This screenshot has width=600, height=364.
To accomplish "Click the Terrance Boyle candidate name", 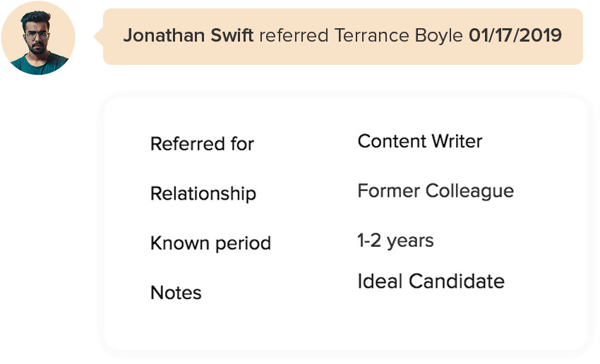I will click(x=398, y=36).
